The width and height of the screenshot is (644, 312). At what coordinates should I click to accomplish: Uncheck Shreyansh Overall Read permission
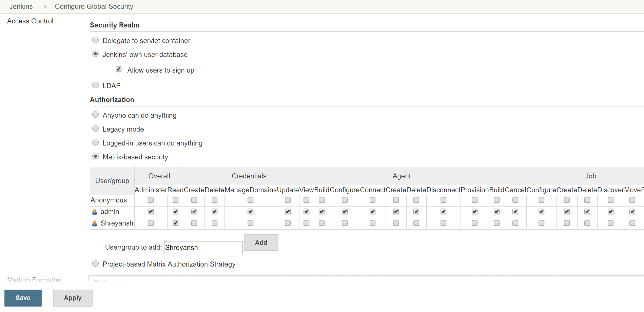pos(176,223)
